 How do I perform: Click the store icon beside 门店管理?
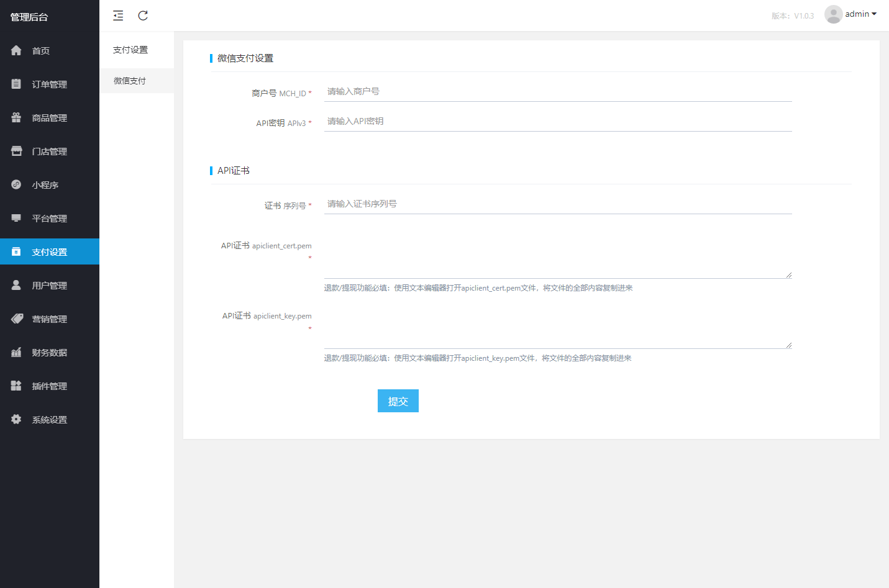coord(16,151)
